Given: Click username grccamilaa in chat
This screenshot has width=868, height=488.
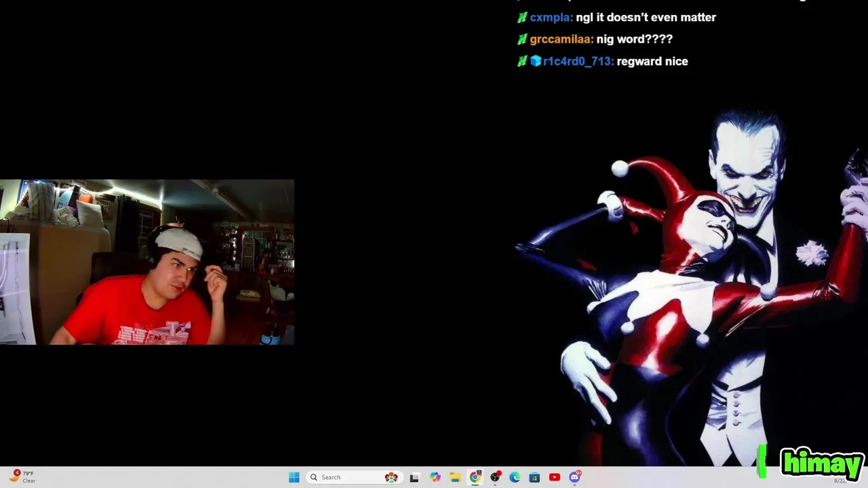Looking at the screenshot, I should coord(561,39).
